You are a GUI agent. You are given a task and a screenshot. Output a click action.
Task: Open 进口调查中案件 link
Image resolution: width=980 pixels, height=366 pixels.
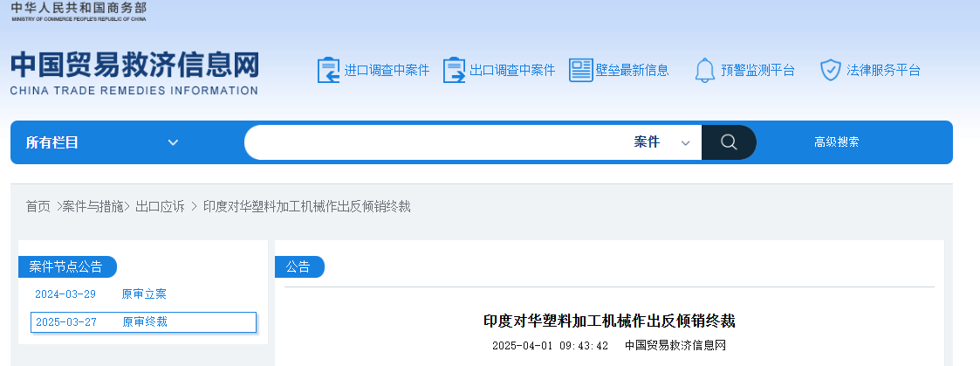coord(387,70)
